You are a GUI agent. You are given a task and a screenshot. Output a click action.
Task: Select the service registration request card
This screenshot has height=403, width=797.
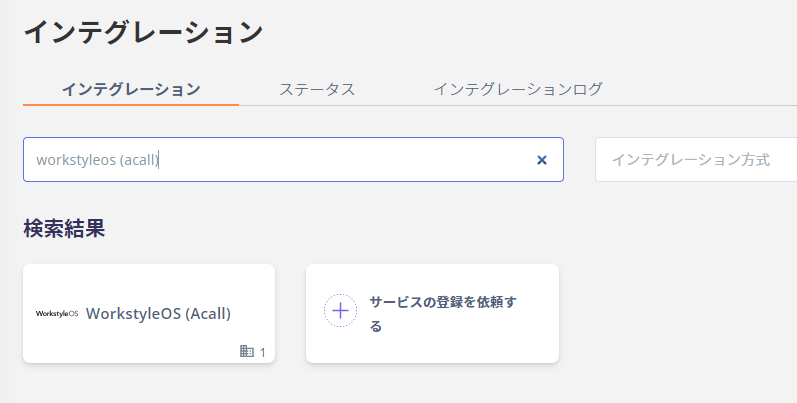pyautogui.click(x=433, y=314)
